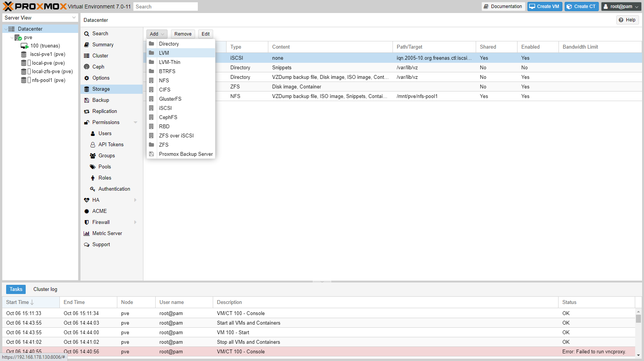Click the Edit button

click(x=205, y=34)
